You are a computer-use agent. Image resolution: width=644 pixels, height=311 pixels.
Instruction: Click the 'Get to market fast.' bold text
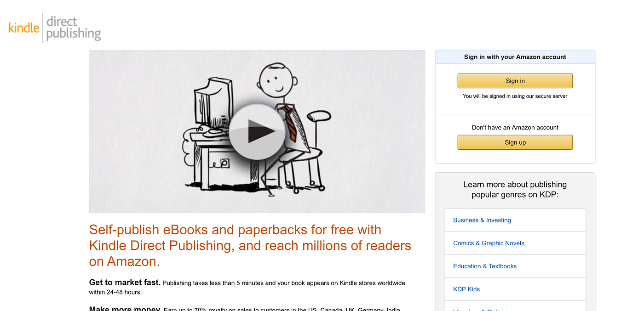[x=125, y=283]
